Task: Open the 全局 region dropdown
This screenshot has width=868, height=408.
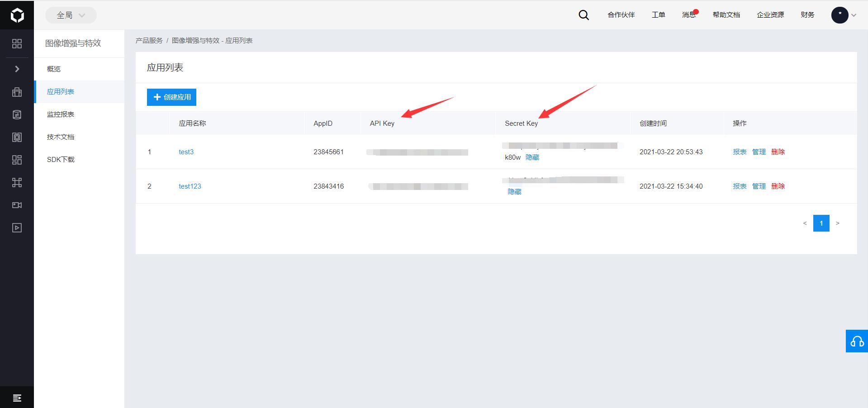Action: point(71,15)
